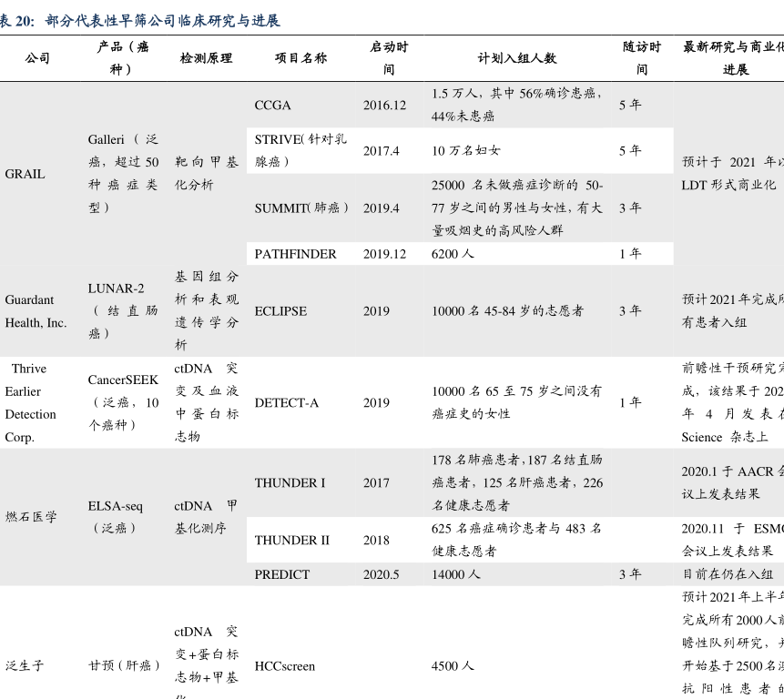Click the enrollment cell '4500 人'
This screenshot has width=784, height=699.
(x=453, y=666)
